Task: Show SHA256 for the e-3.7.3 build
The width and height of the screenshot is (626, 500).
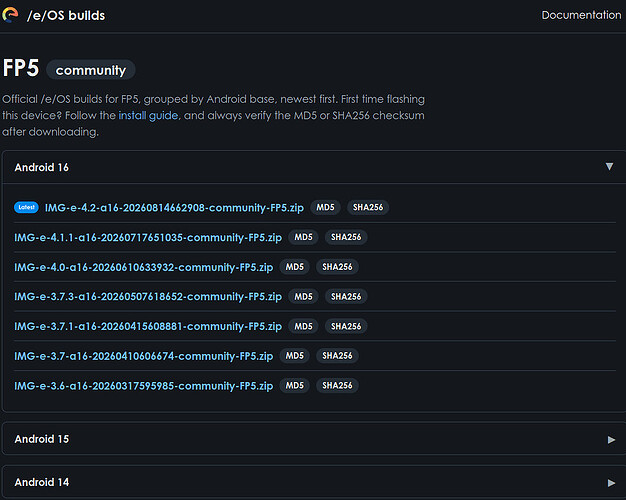Action: pos(346,297)
